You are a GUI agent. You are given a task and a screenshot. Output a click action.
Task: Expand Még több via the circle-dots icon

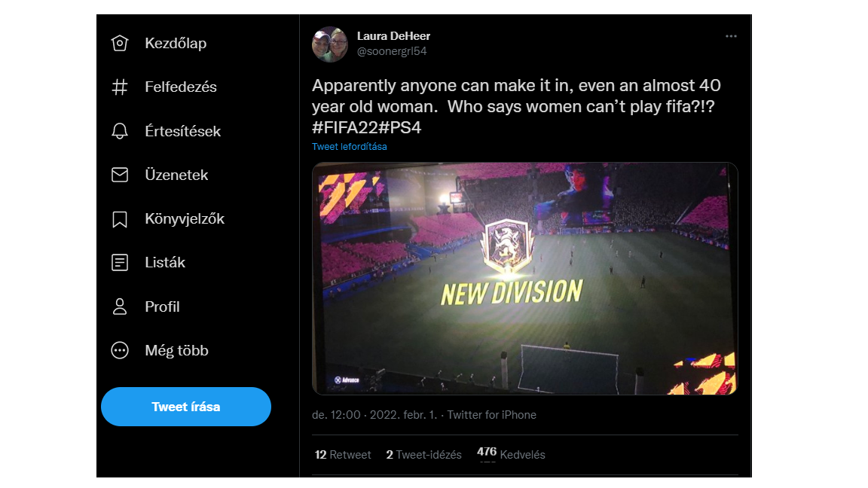point(119,350)
